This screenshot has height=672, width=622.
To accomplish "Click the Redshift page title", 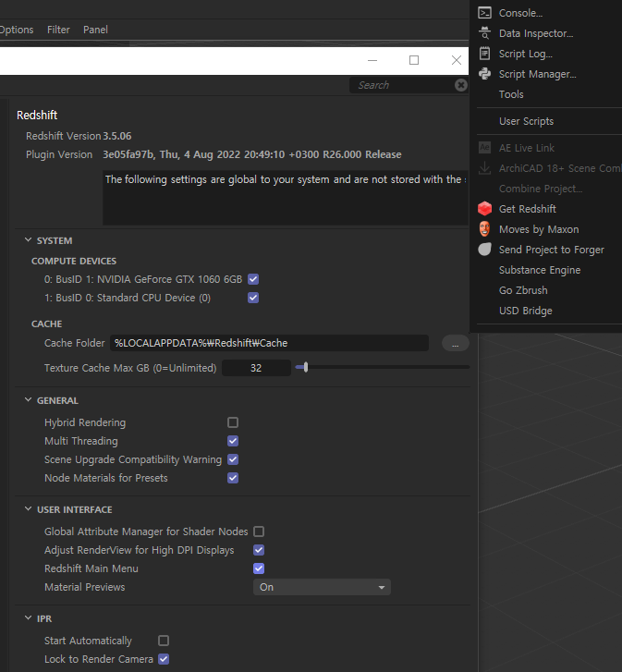I will pos(37,116).
